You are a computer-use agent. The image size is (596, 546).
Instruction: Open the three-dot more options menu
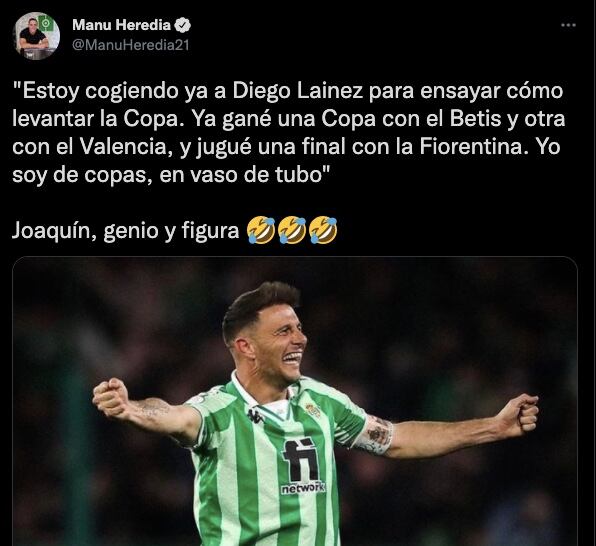(x=568, y=25)
